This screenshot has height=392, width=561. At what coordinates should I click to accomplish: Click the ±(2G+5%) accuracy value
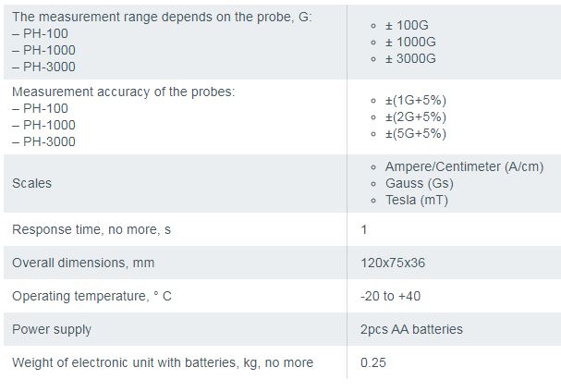[416, 116]
